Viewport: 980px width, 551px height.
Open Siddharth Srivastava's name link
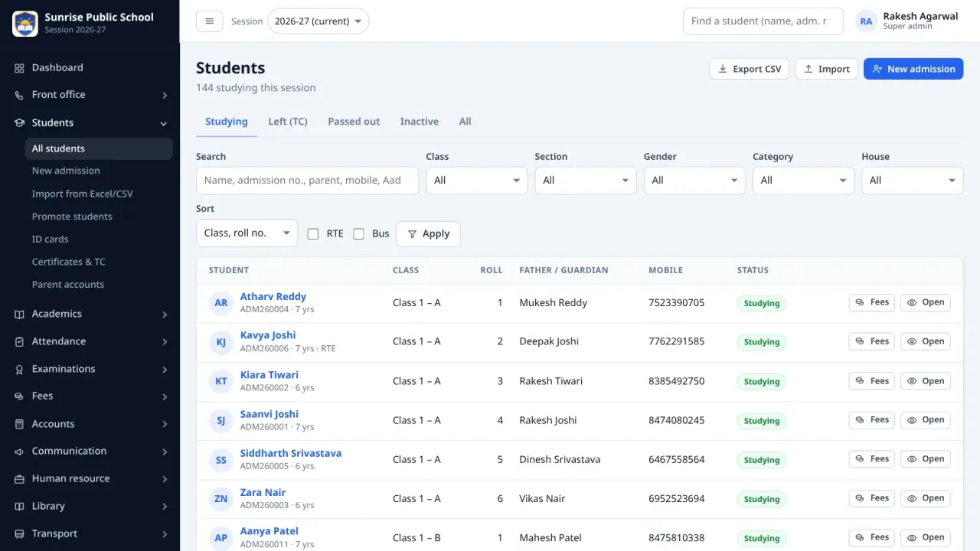coord(291,453)
